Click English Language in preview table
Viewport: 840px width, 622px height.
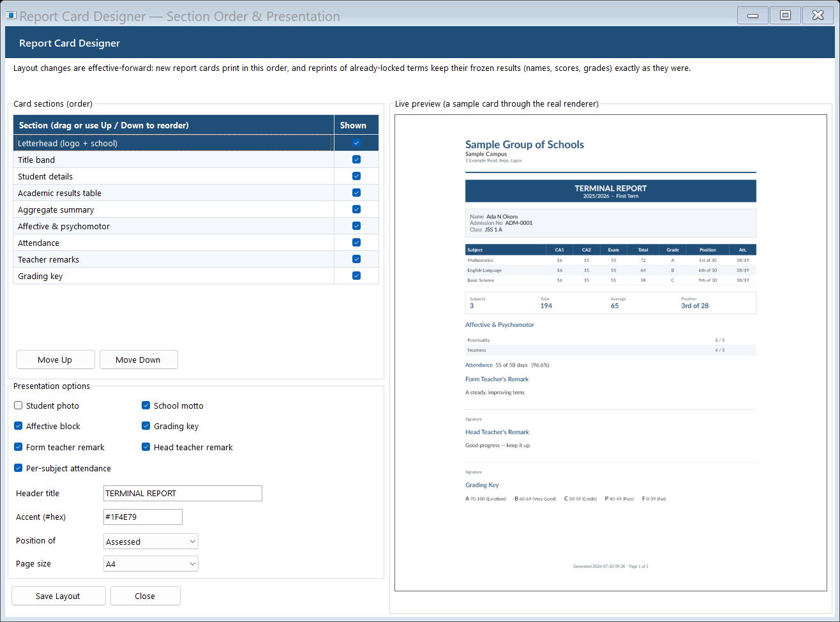coord(611,270)
